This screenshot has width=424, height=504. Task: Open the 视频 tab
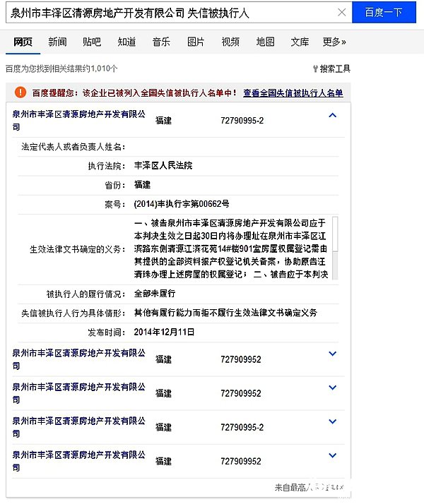pyautogui.click(x=230, y=42)
